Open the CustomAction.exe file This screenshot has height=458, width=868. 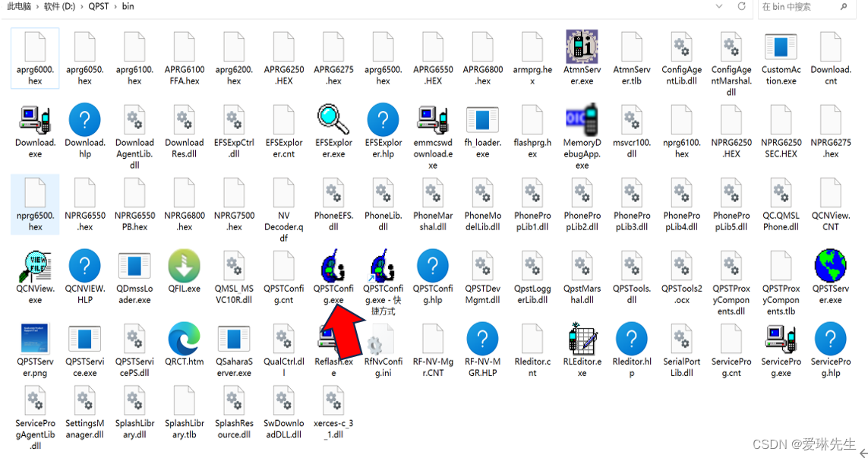point(781,46)
